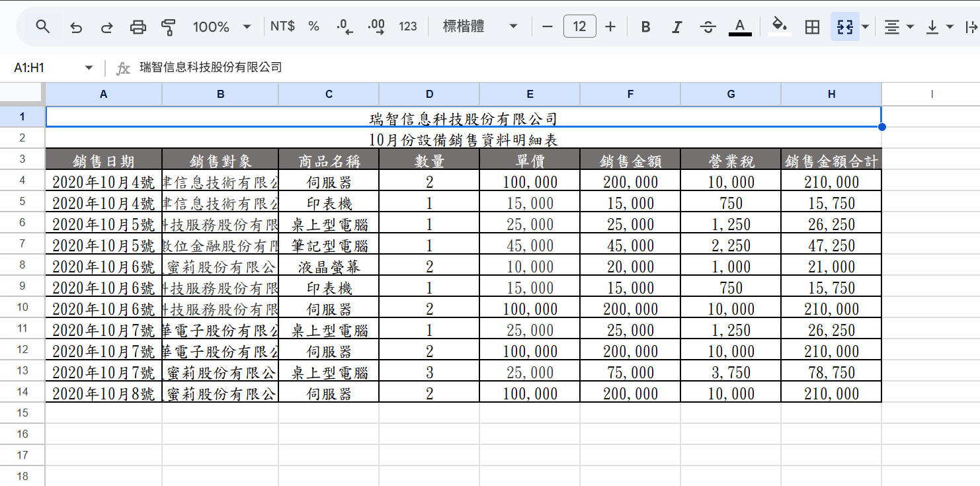Toggle bold formatting
This screenshot has width=980, height=486.
pos(646,27)
